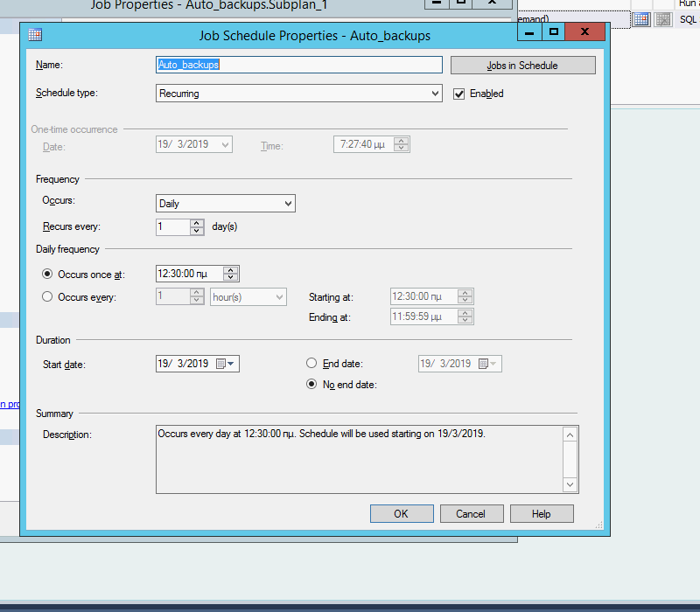Close the Job Schedule Properties window
The height and width of the screenshot is (612, 700).
coord(584,32)
